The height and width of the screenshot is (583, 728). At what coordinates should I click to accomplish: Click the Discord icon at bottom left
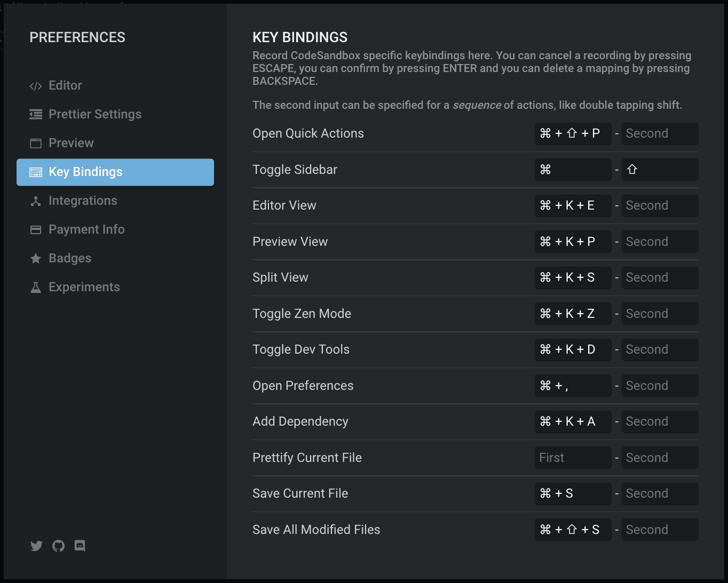80,546
